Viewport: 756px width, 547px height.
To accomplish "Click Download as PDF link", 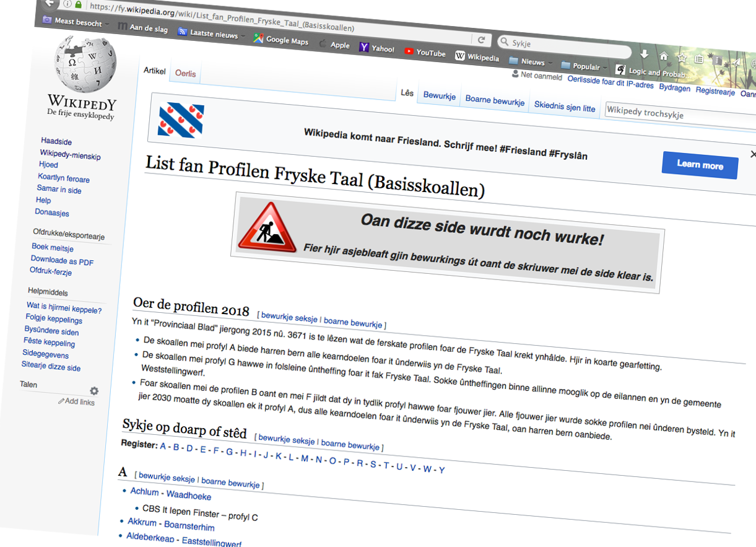I will coord(62,261).
